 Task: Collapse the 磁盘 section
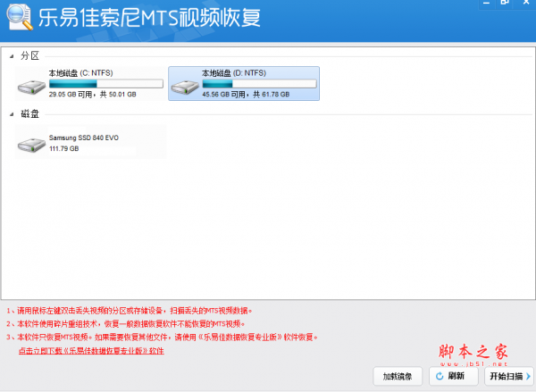click(12, 114)
